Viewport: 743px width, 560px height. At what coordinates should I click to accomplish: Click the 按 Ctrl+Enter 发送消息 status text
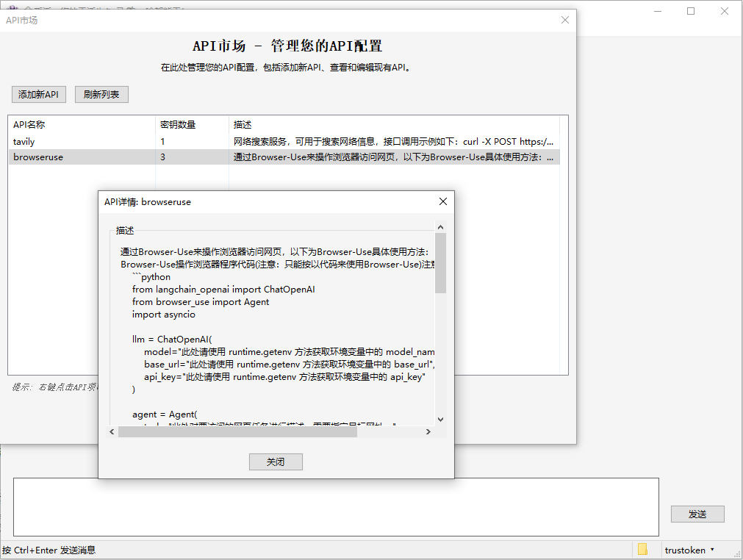point(49,550)
